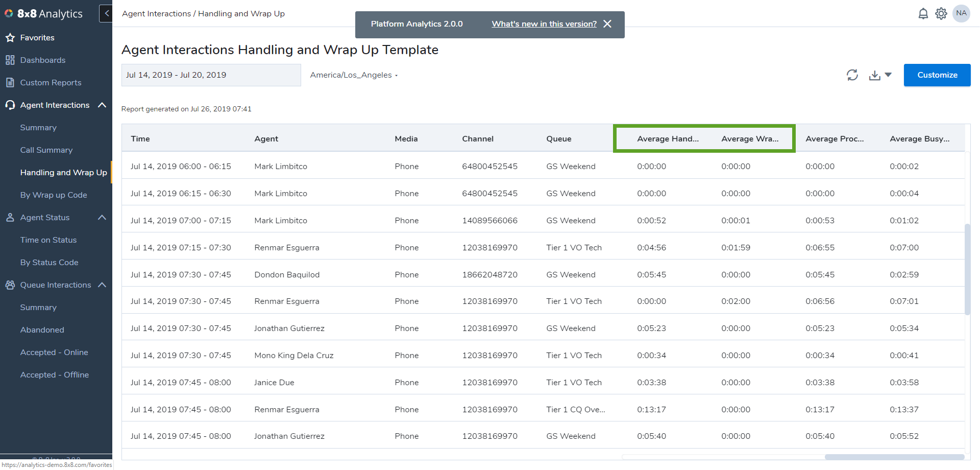Screen dimensions: 980x470
Task: Collapse the Agent Status section chevron
Action: click(102, 217)
